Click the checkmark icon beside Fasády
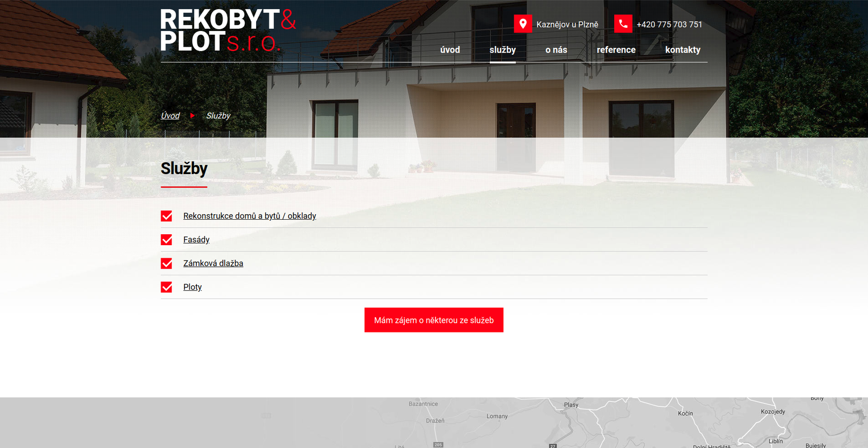Viewport: 868px width, 448px height. coord(167,240)
